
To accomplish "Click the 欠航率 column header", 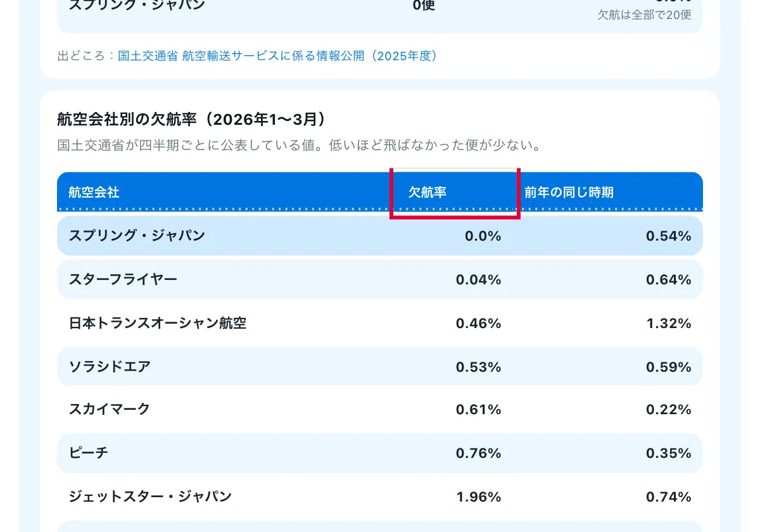I will click(427, 192).
